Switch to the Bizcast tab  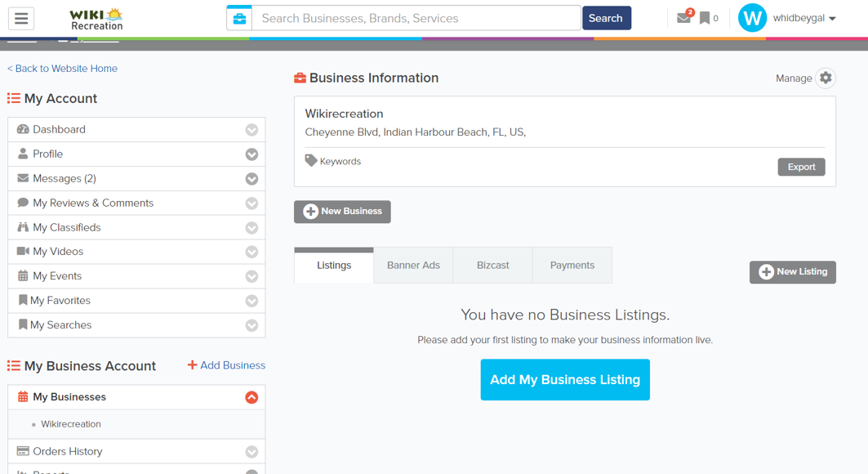pos(492,266)
